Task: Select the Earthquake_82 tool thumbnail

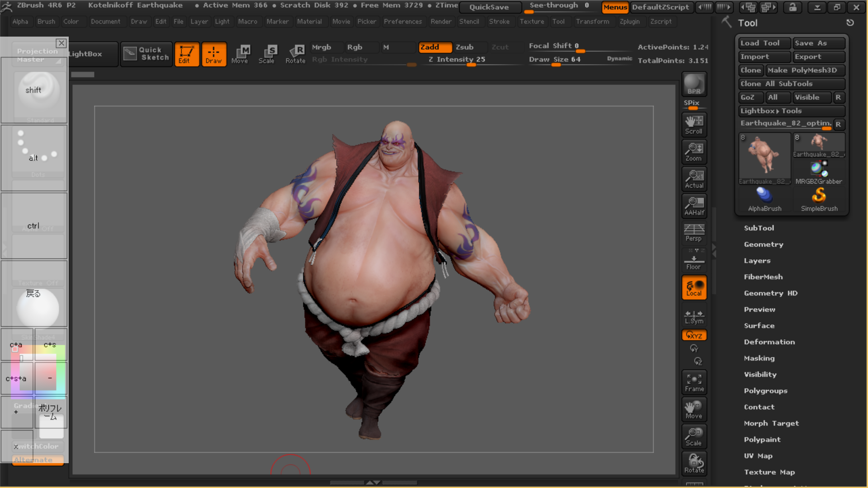Action: click(x=764, y=158)
